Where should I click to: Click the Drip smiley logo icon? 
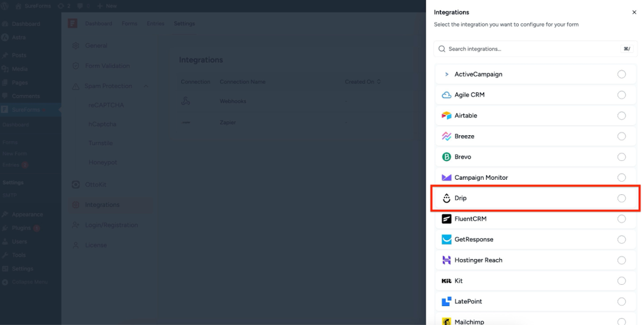tap(447, 199)
